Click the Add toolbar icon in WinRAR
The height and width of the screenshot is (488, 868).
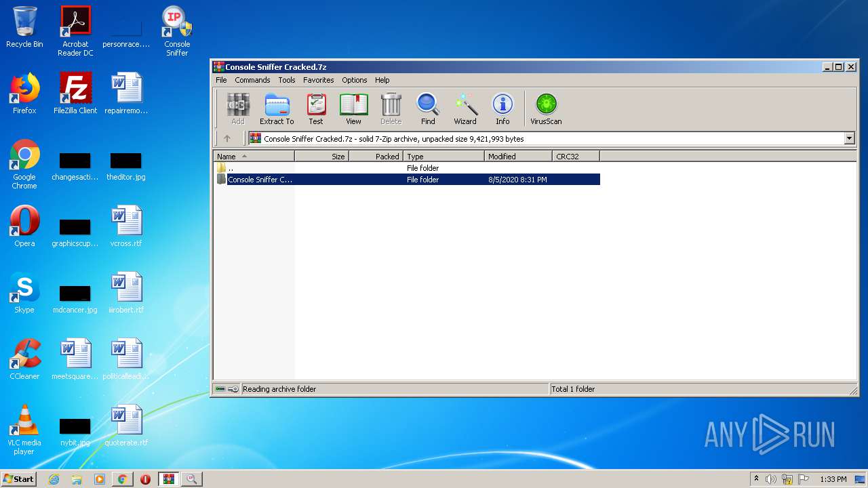point(237,109)
